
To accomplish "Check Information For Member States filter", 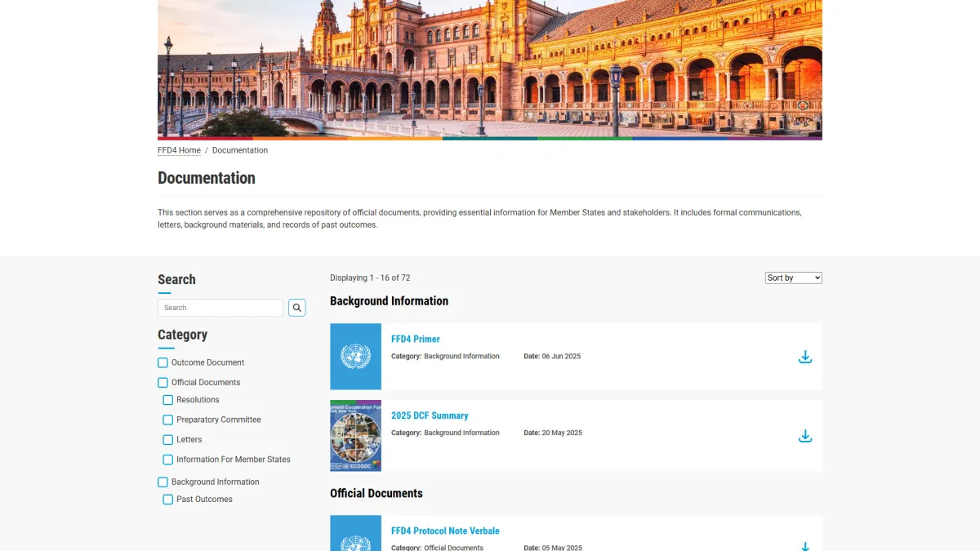I will [x=168, y=460].
